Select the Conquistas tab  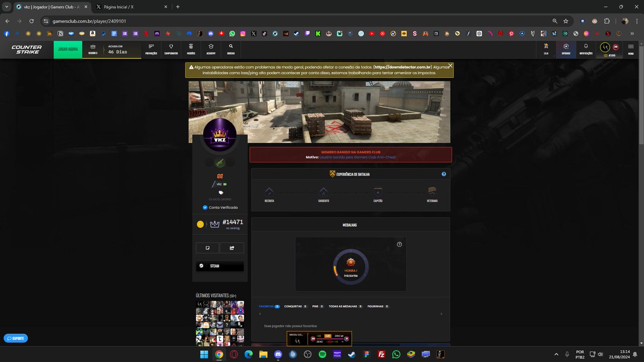click(295, 306)
